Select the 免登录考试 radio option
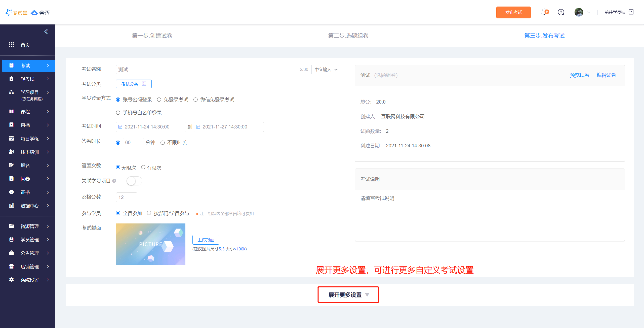Screen dimensions: 644x328 (159, 100)
